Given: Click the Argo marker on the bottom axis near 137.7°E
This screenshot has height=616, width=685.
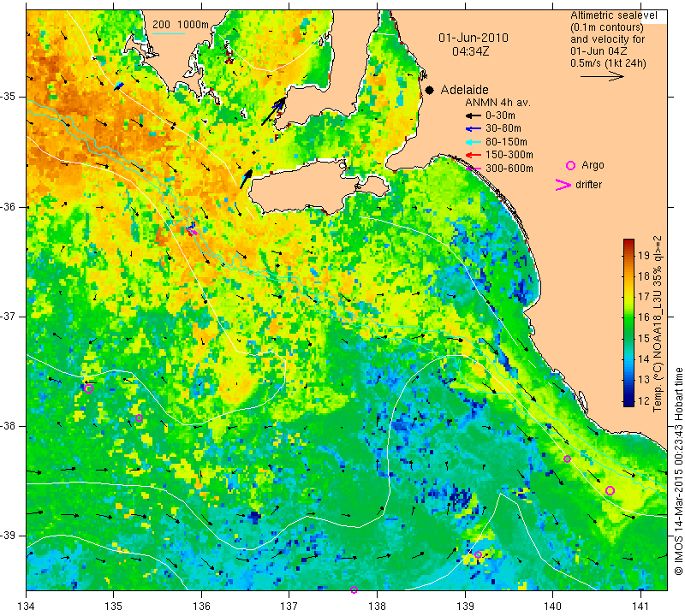Looking at the screenshot, I should [x=354, y=589].
